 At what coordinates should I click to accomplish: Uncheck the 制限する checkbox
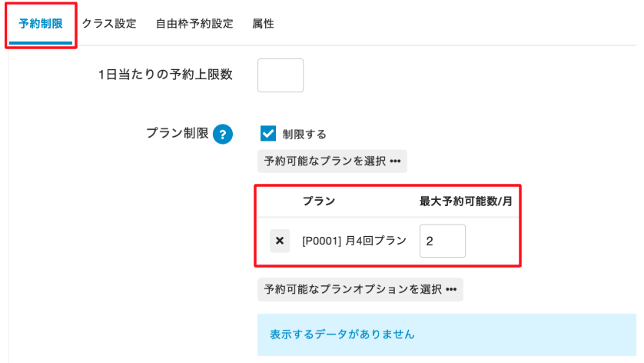coord(268,134)
